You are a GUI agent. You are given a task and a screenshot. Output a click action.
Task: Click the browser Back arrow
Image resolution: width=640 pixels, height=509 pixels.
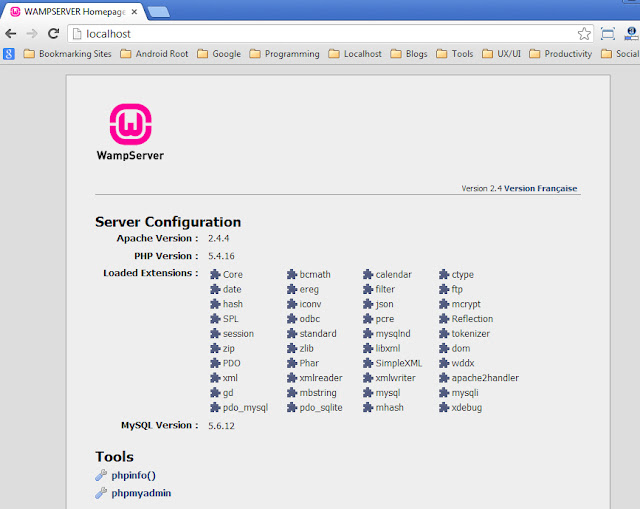(11, 33)
